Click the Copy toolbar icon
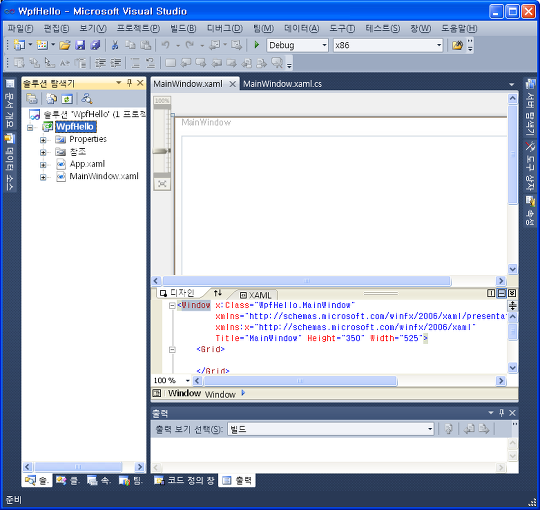The height and width of the screenshot is (510, 540). [x=130, y=45]
